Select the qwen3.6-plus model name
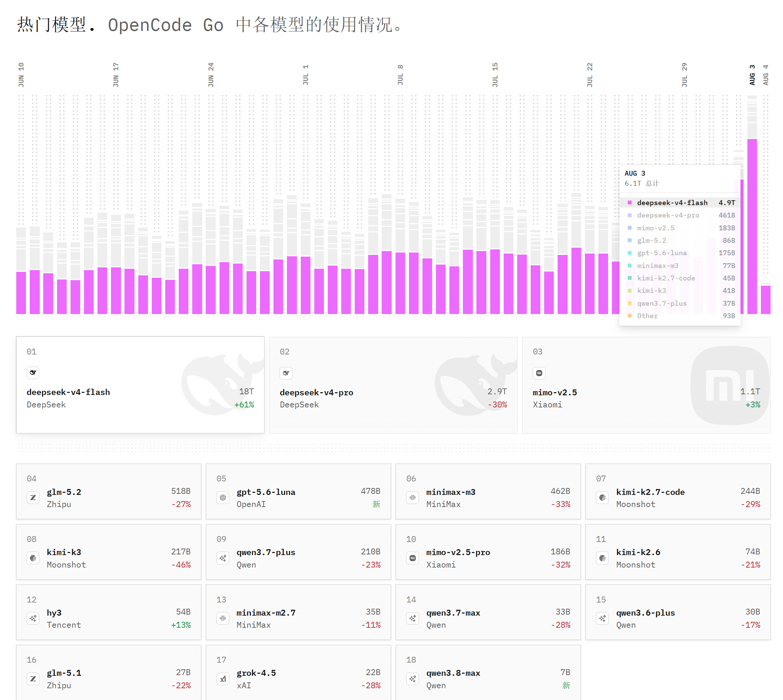Viewport: 783px width, 700px height. click(x=645, y=613)
